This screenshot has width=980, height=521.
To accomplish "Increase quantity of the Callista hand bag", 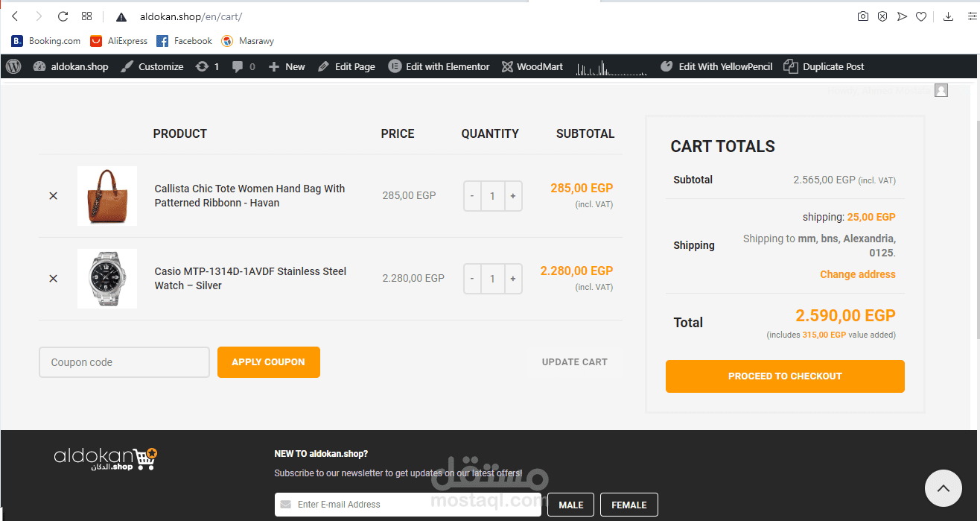I will tap(513, 195).
